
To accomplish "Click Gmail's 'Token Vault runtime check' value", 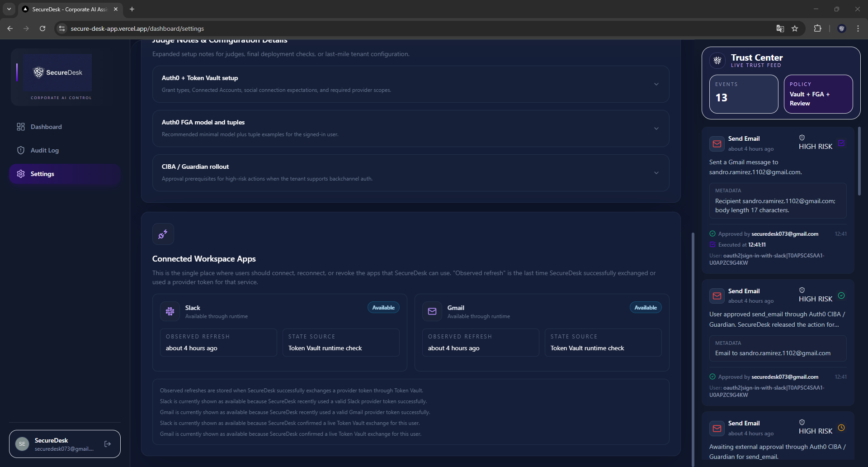I will pyautogui.click(x=587, y=348).
